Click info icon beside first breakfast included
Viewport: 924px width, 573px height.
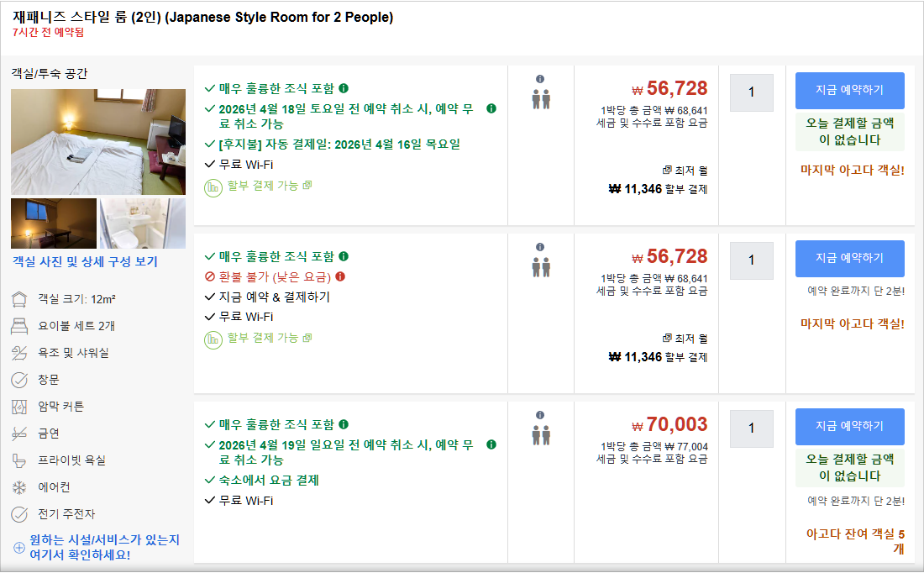pos(344,88)
